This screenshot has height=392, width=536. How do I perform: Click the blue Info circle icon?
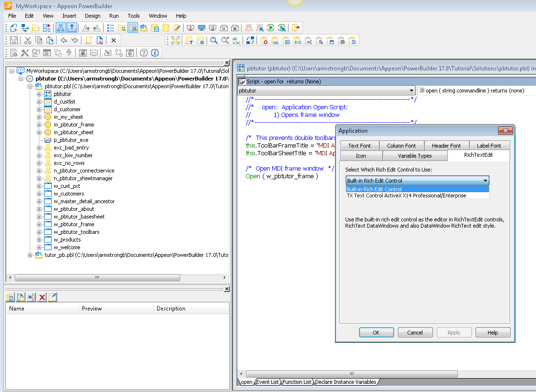[155, 53]
